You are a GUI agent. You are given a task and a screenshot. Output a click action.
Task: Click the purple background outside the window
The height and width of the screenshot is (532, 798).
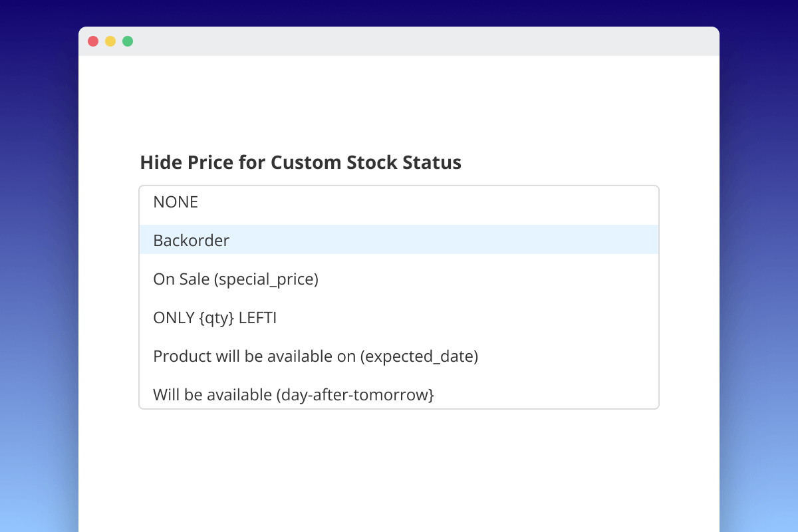coord(39,266)
